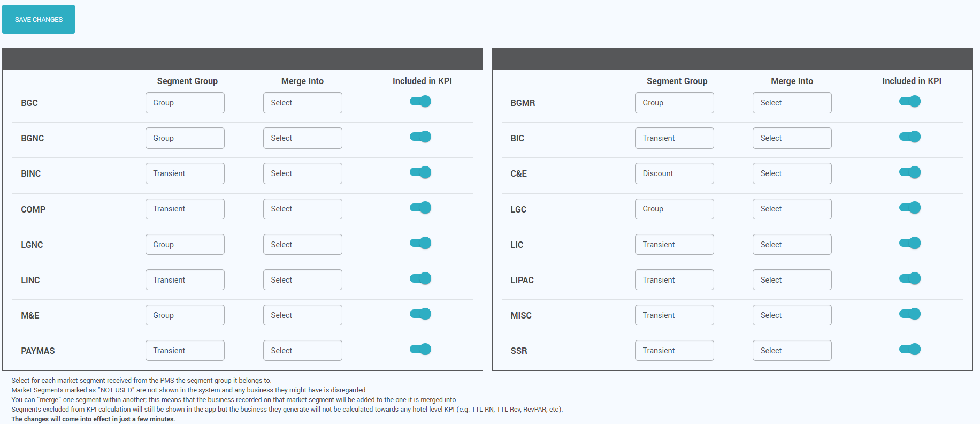The image size is (980, 424).
Task: Open Merge Into dropdown for BGNC
Action: (303, 138)
